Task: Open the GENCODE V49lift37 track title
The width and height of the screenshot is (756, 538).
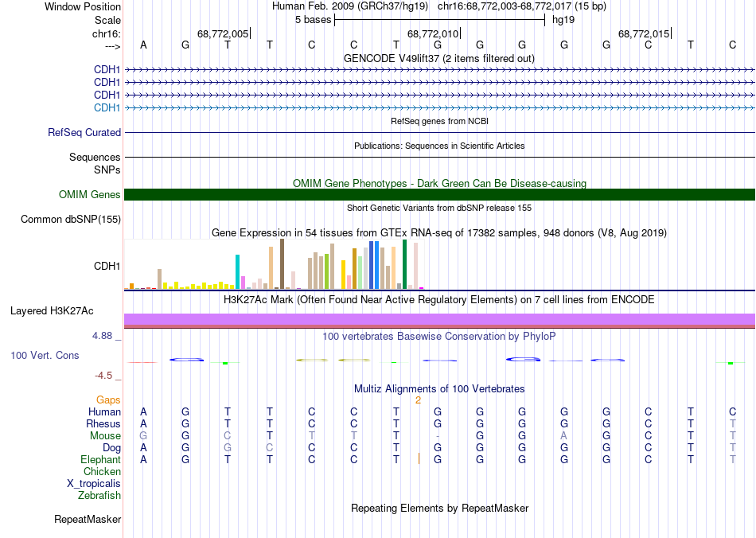Action: [439, 59]
